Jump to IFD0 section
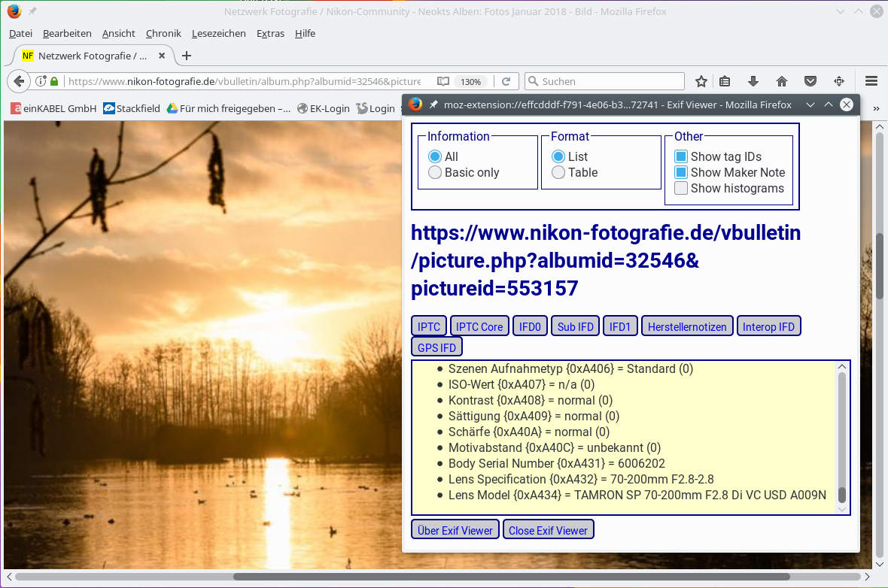 coord(530,326)
